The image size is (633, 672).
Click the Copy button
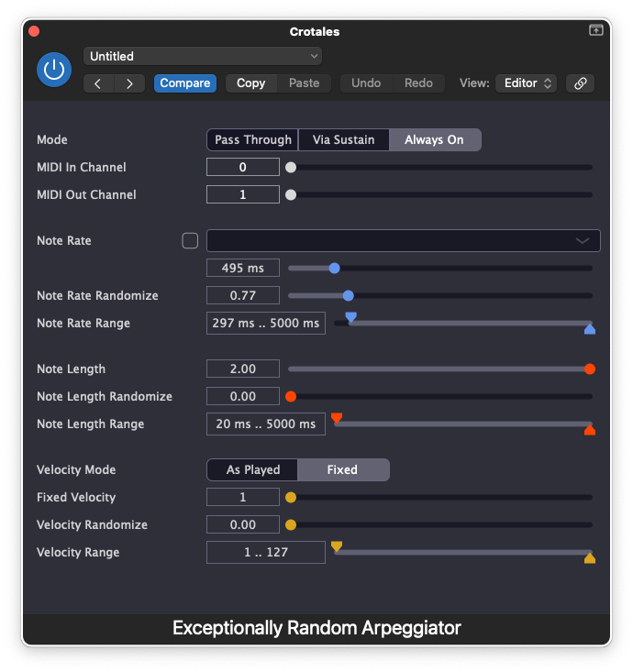[x=250, y=83]
